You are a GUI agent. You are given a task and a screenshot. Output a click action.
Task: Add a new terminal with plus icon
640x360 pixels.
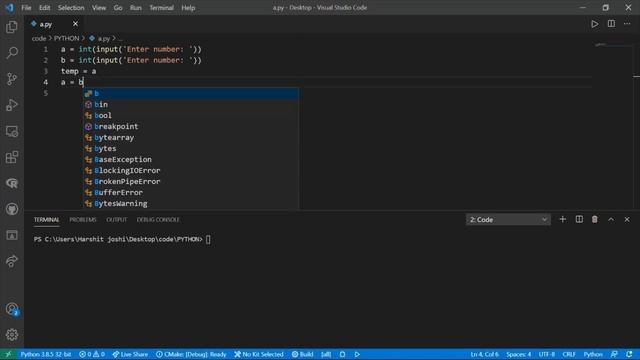point(562,220)
